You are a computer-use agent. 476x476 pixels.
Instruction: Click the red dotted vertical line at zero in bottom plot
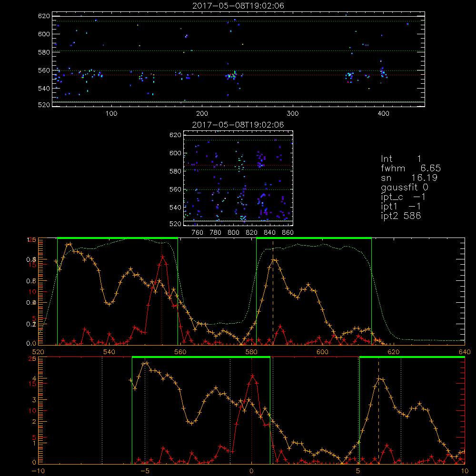point(251,410)
